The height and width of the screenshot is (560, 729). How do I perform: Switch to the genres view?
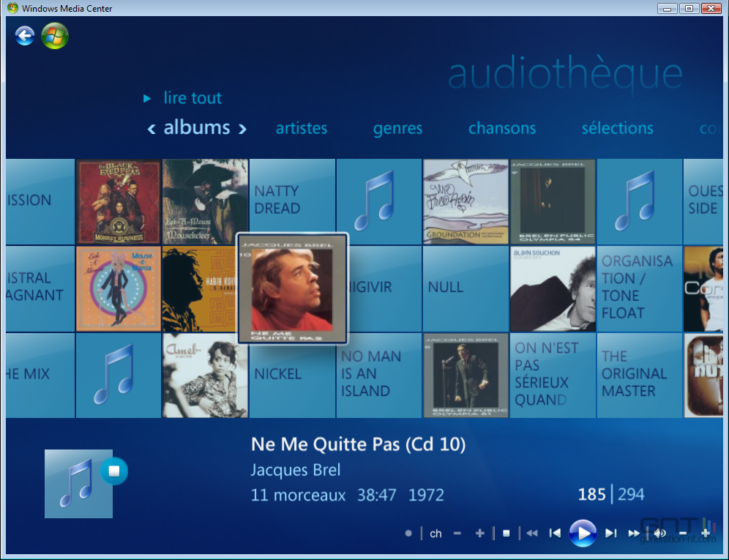click(x=397, y=129)
